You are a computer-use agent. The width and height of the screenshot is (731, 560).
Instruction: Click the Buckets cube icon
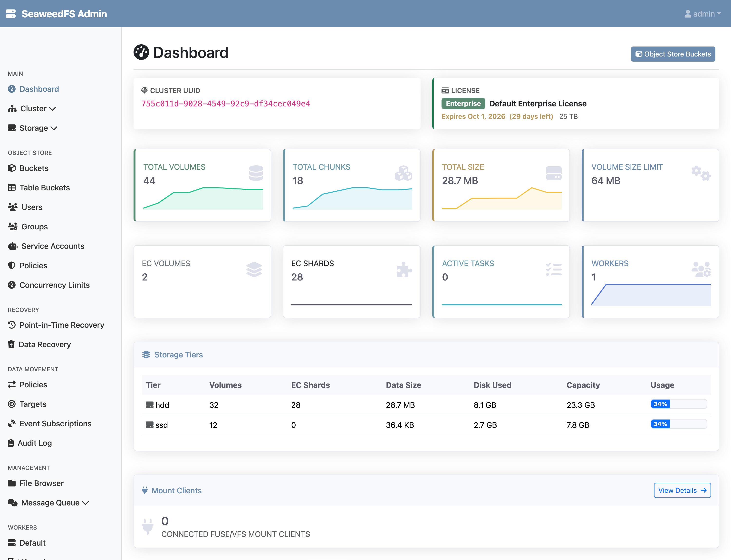(x=12, y=168)
